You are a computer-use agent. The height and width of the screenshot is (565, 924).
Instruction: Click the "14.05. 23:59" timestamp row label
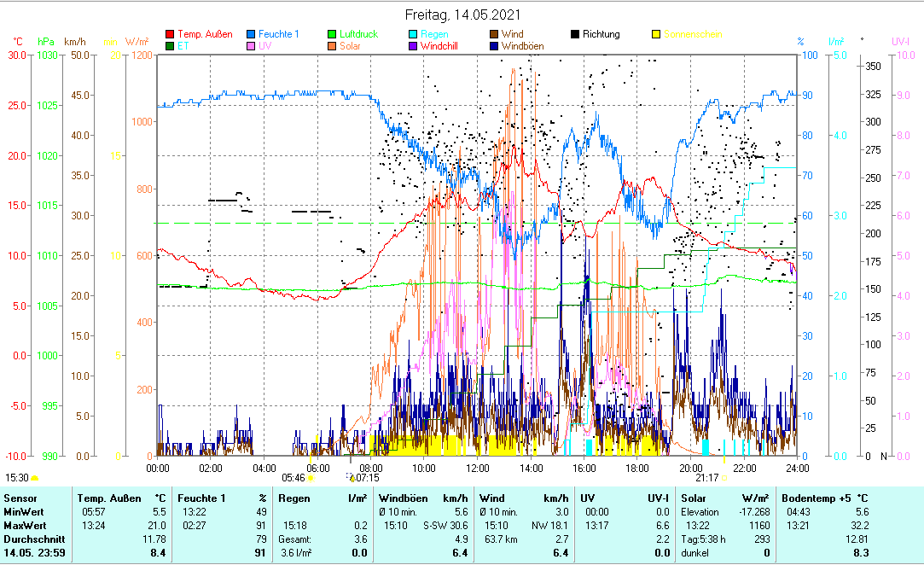click(x=34, y=553)
